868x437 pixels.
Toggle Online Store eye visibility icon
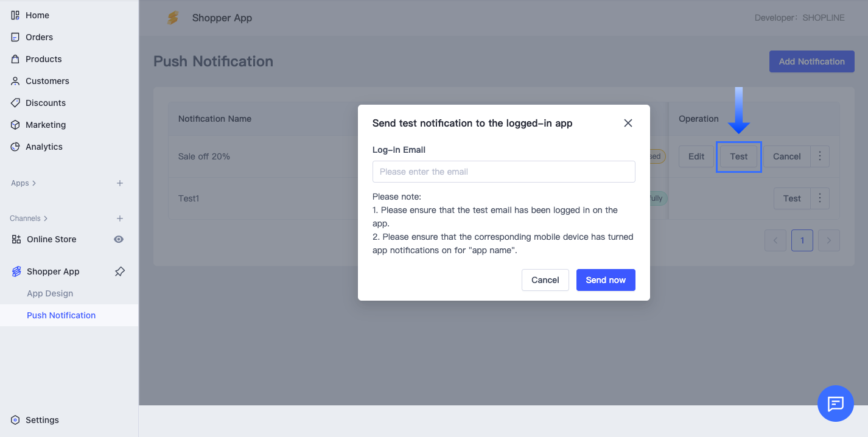(x=119, y=239)
